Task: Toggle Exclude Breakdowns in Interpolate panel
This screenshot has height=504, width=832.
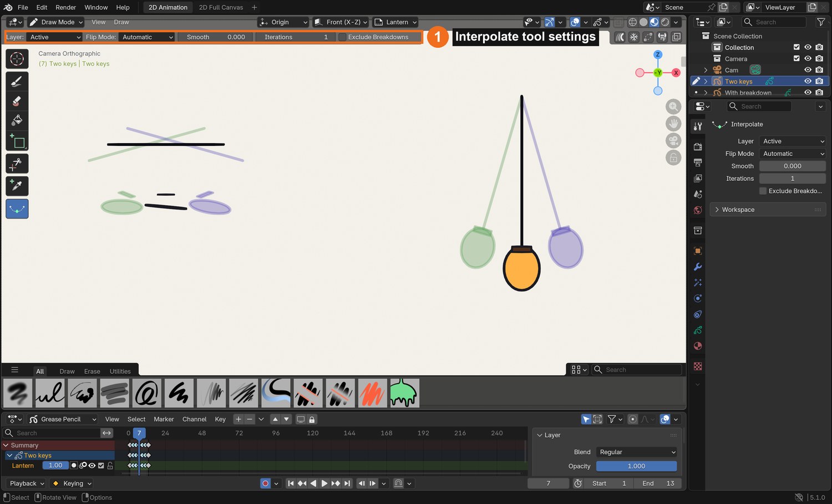Action: click(763, 191)
